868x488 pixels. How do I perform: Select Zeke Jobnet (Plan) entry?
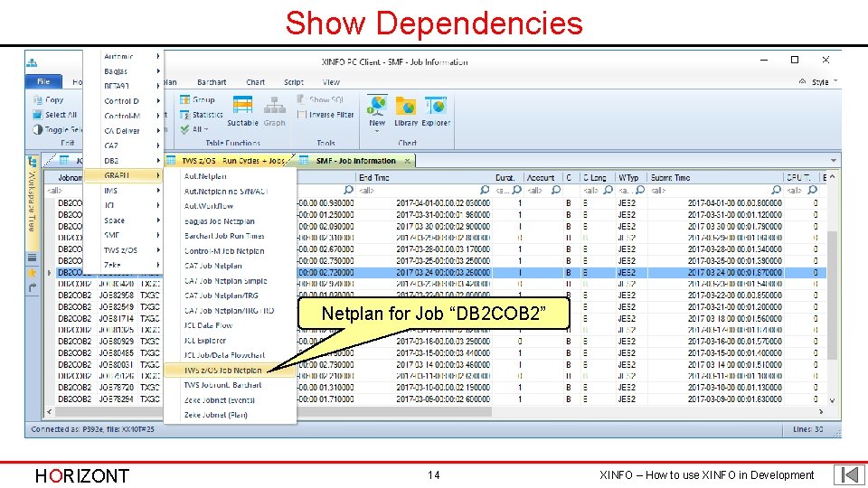tap(215, 415)
